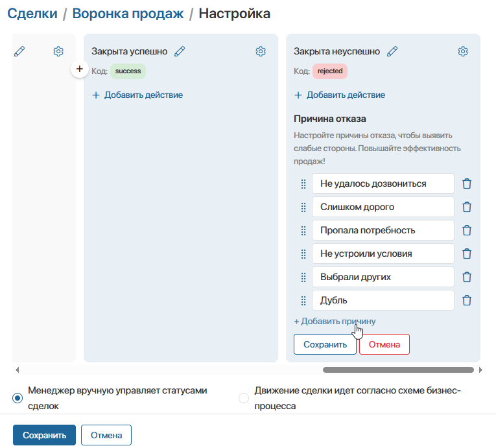The image size is (496, 448).
Task: Click into 'Выбрали других' field
Action: [383, 277]
